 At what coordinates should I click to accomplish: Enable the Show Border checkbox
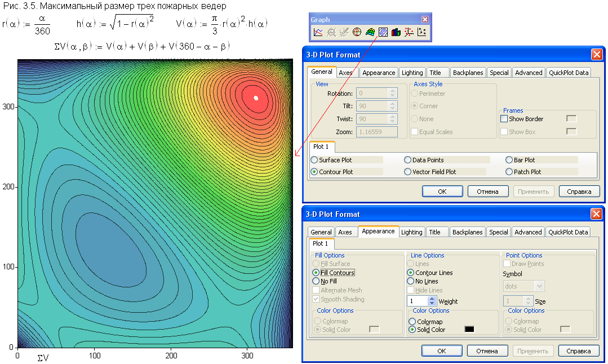click(504, 119)
